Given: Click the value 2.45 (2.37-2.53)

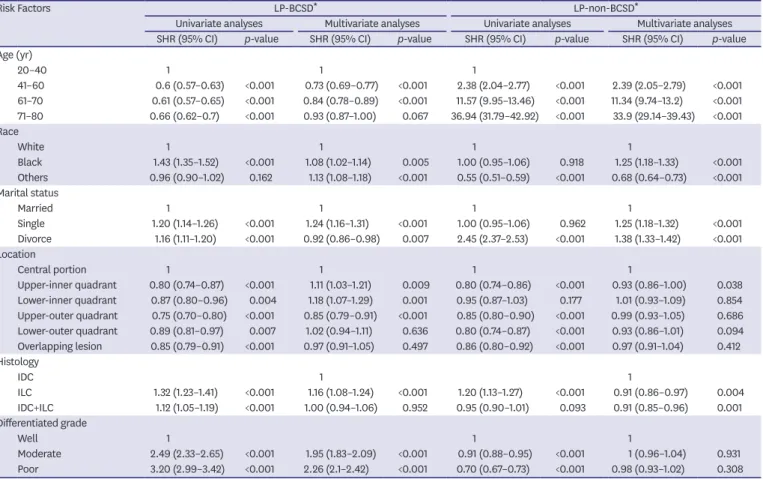Looking at the screenshot, I should (x=493, y=239).
